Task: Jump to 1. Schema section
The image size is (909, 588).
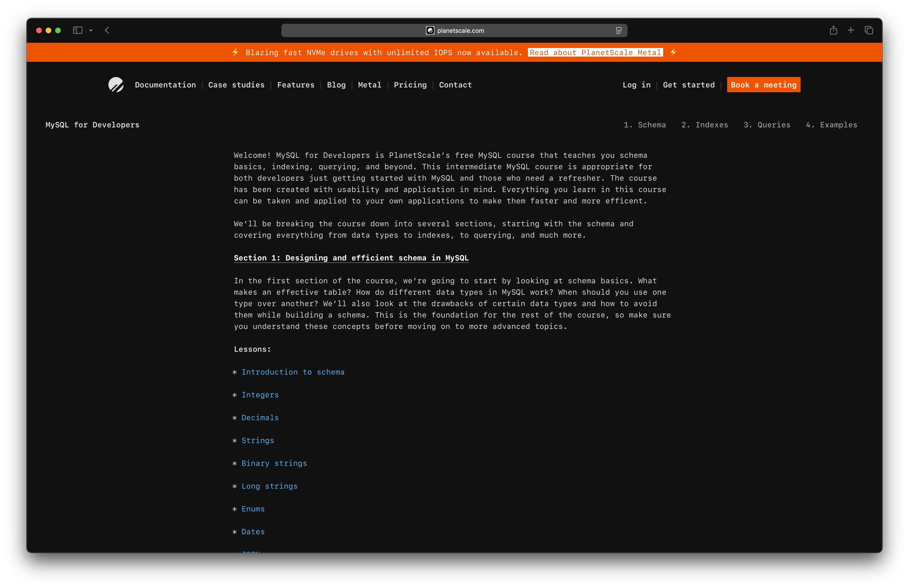Action: coord(644,125)
